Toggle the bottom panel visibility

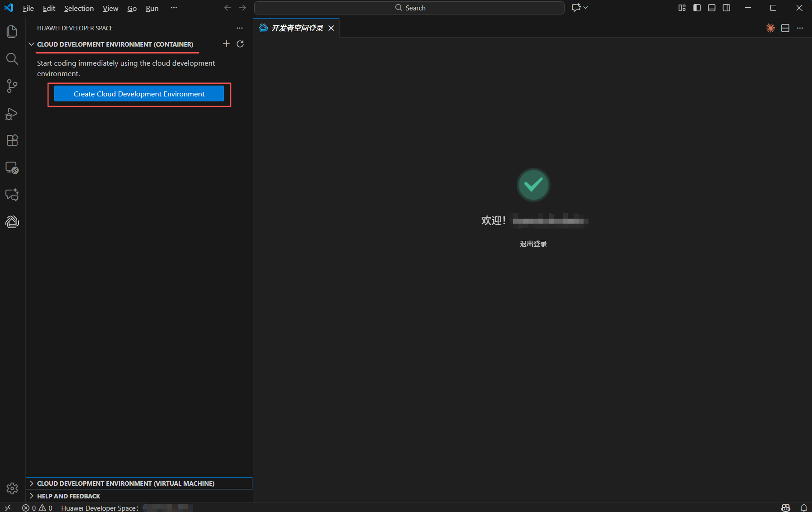tap(712, 8)
